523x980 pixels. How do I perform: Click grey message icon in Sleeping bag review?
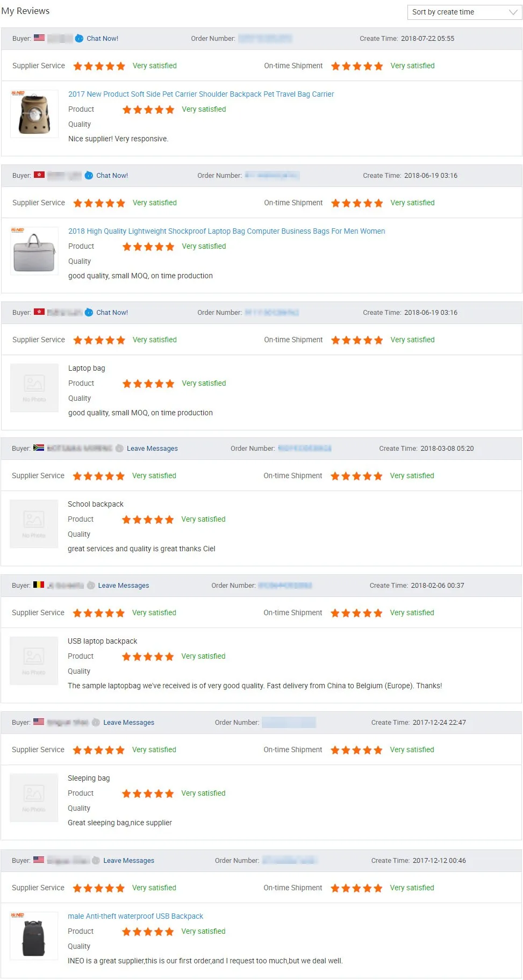(96, 722)
